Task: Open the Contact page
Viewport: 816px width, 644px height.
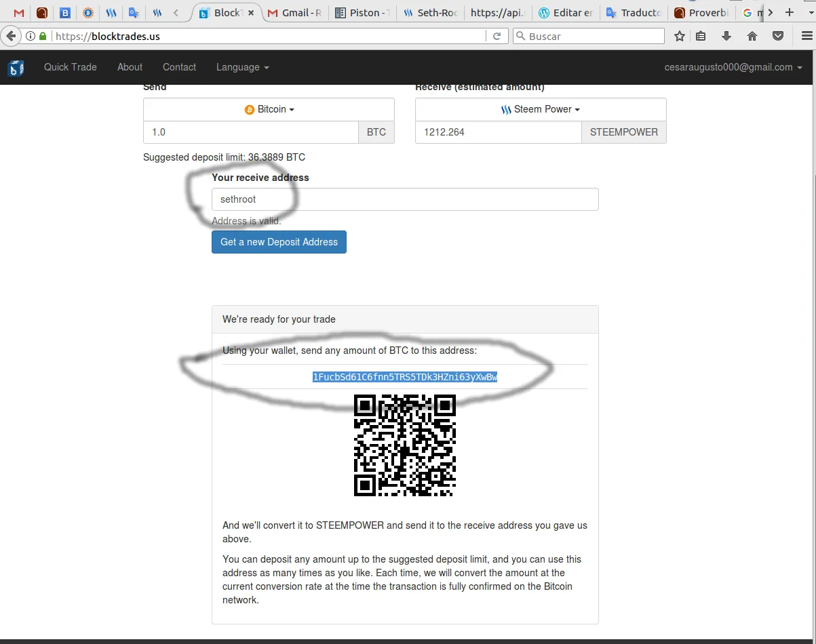Action: click(x=179, y=67)
